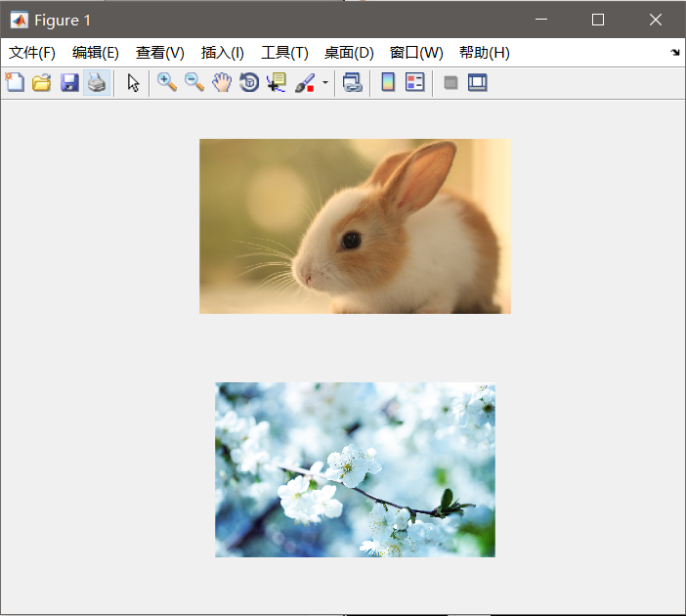Screen dimensions: 686x616
Task: Choose the Brush/Select Data tool
Action: 305,82
